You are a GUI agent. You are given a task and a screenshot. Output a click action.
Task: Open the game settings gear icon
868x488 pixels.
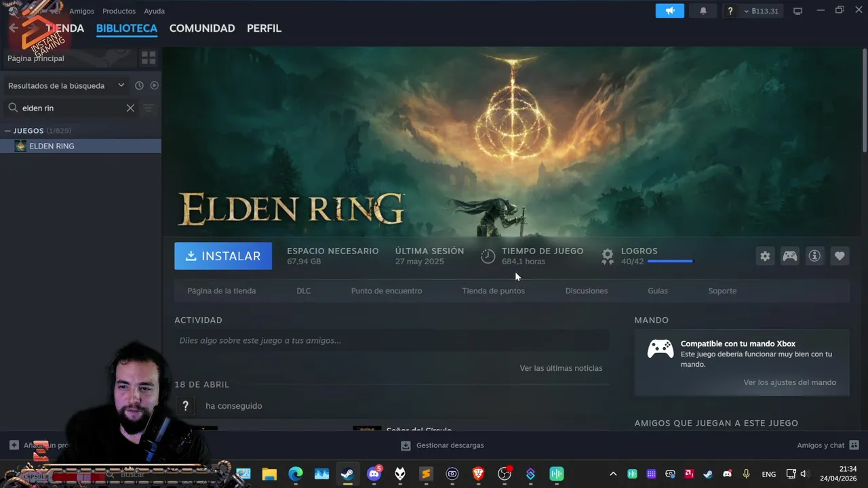point(765,256)
